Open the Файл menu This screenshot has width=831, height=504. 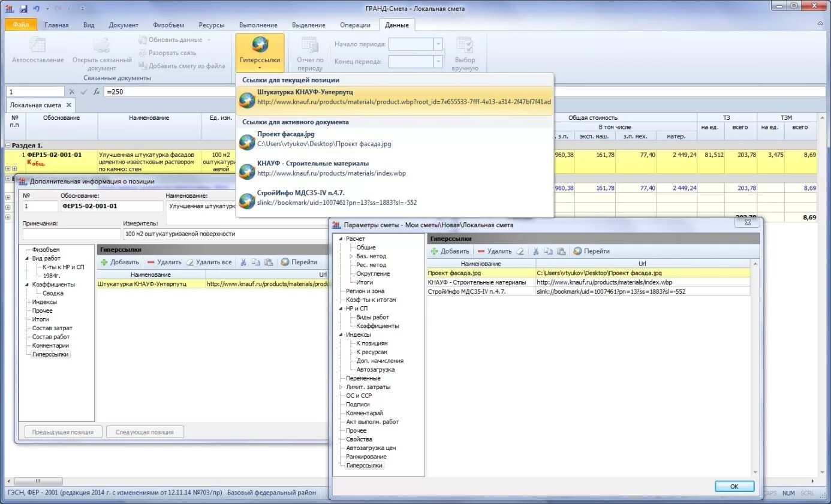(21, 25)
